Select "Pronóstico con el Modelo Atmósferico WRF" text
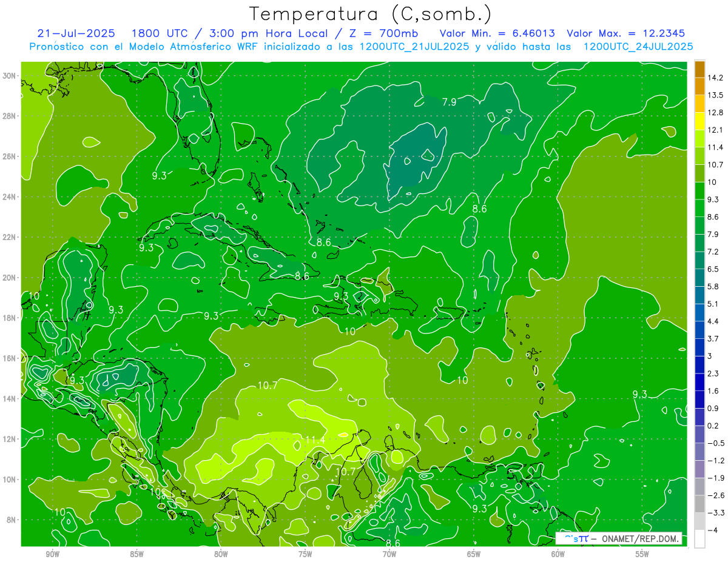This screenshot has width=728, height=562. pyautogui.click(x=144, y=46)
